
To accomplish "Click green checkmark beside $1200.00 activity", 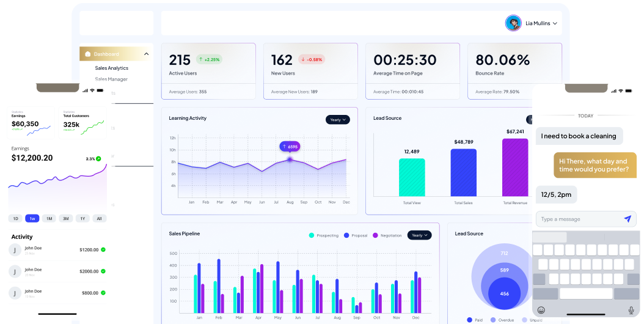I will pos(103,249).
